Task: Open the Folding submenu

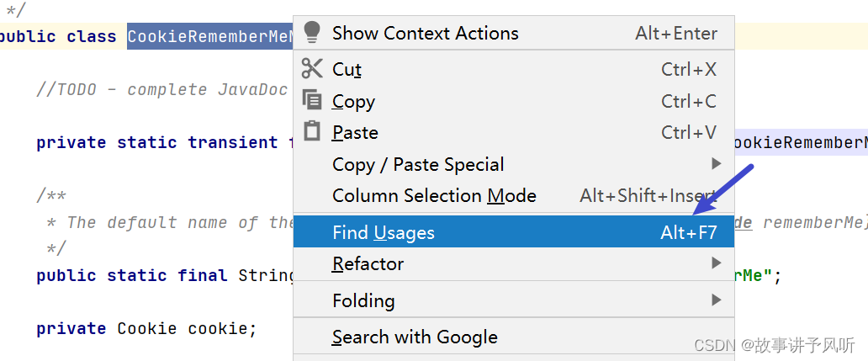Action: [363, 300]
